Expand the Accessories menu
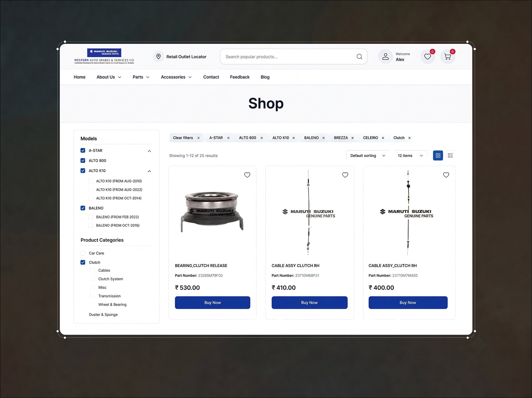 [176, 77]
